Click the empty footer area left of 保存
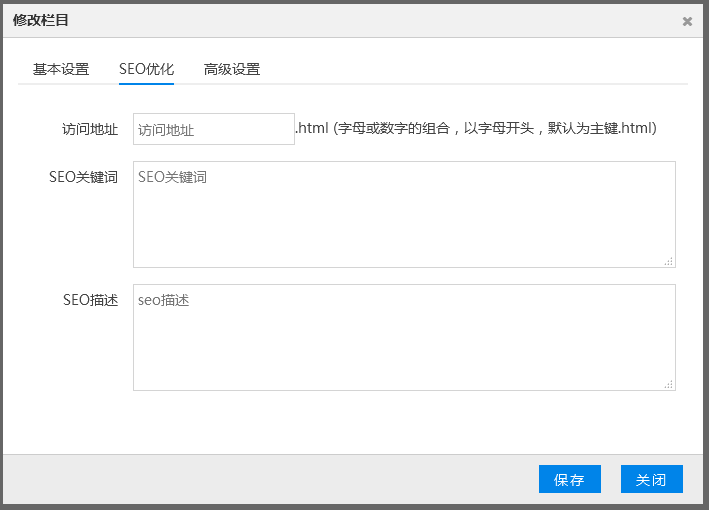 270,479
